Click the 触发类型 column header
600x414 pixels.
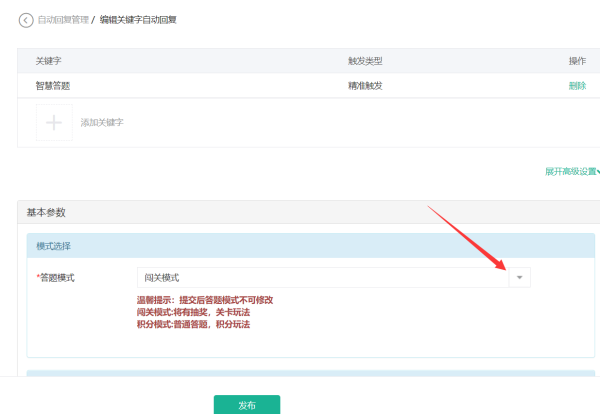pyautogui.click(x=365, y=61)
